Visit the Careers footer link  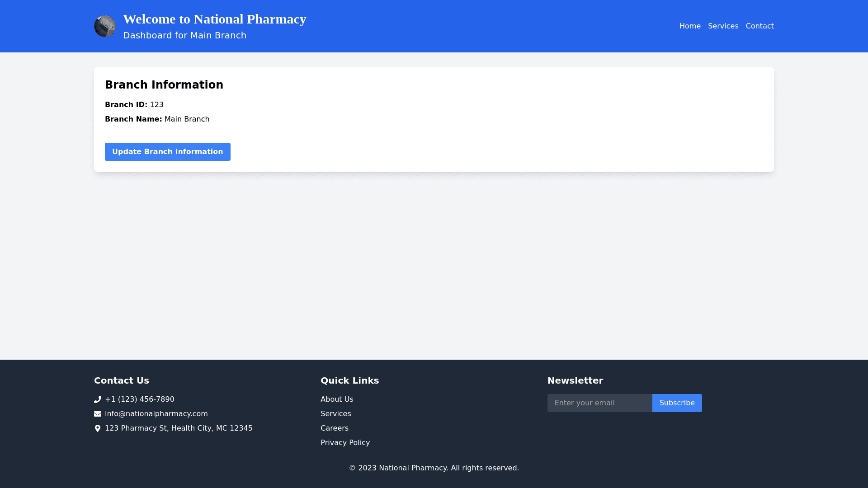point(334,428)
